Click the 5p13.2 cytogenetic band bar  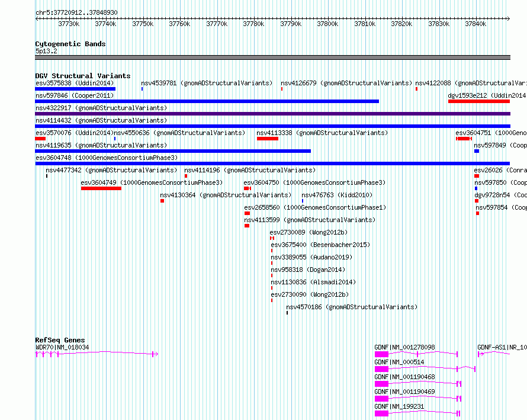click(x=272, y=58)
